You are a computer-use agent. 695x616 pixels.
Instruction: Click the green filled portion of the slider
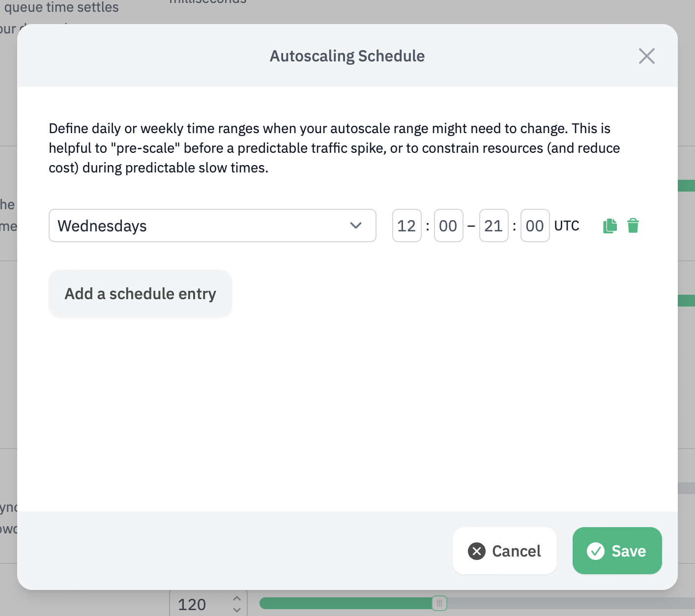click(344, 603)
